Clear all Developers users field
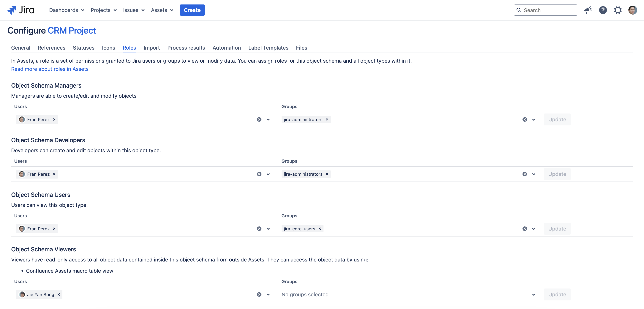This screenshot has width=644, height=309. pos(259,174)
